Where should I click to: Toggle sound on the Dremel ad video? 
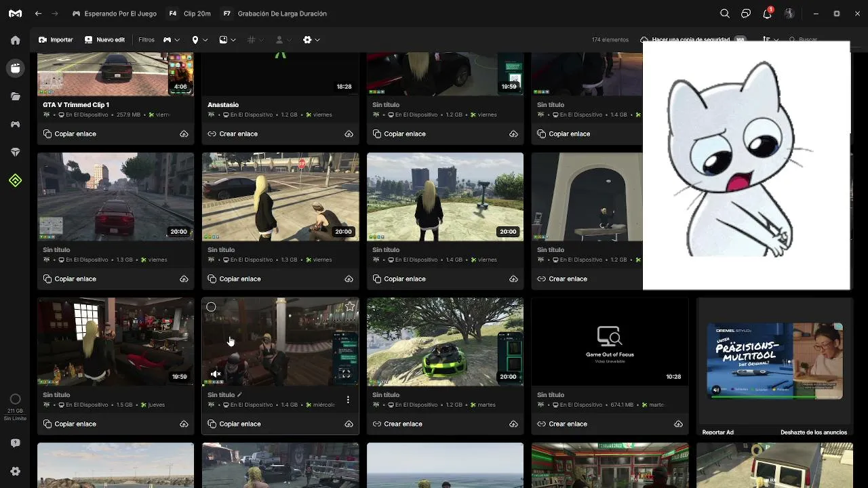[x=716, y=390]
